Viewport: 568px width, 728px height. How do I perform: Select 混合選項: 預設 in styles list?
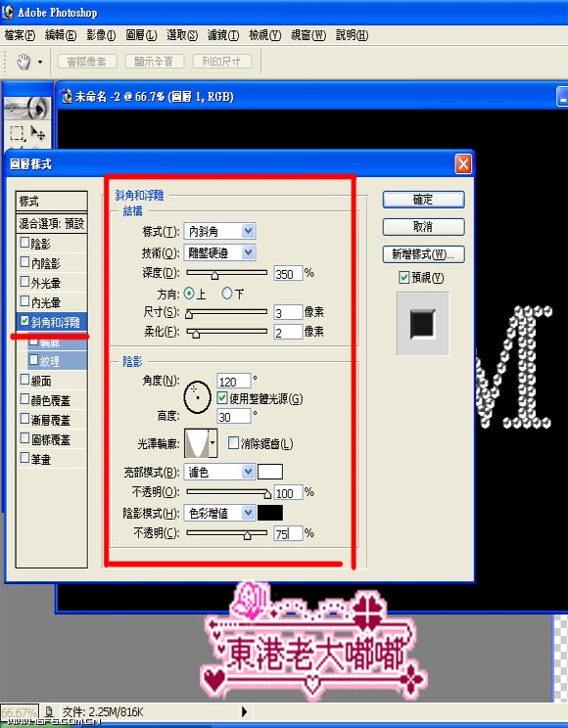(x=52, y=223)
